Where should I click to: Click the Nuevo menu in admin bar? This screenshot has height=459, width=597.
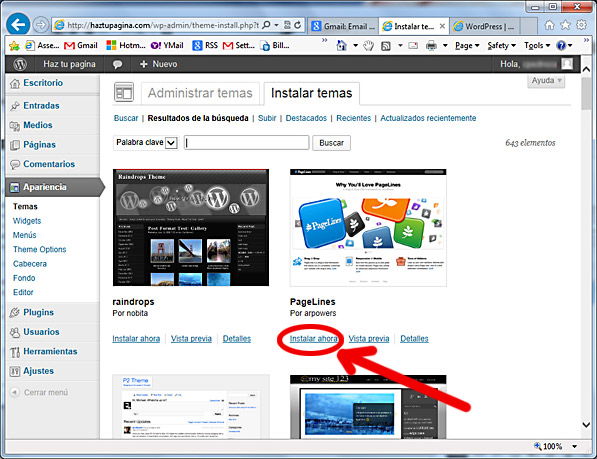(158, 64)
